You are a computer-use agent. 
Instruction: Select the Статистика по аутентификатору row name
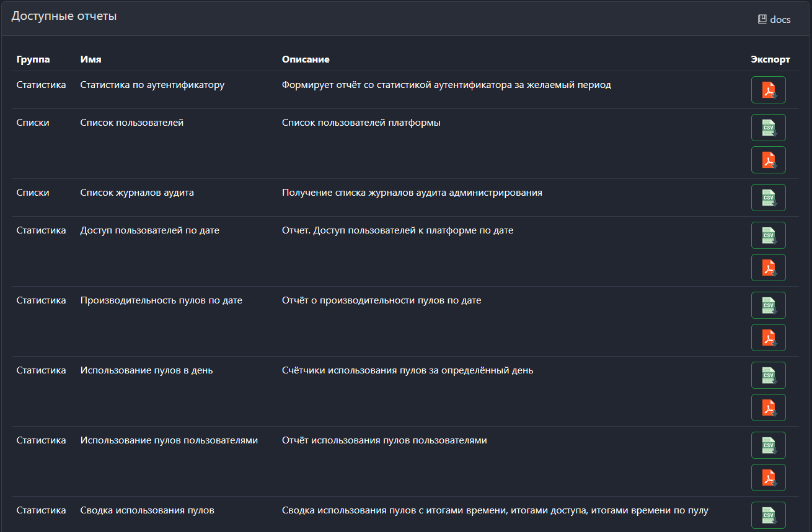[152, 85]
